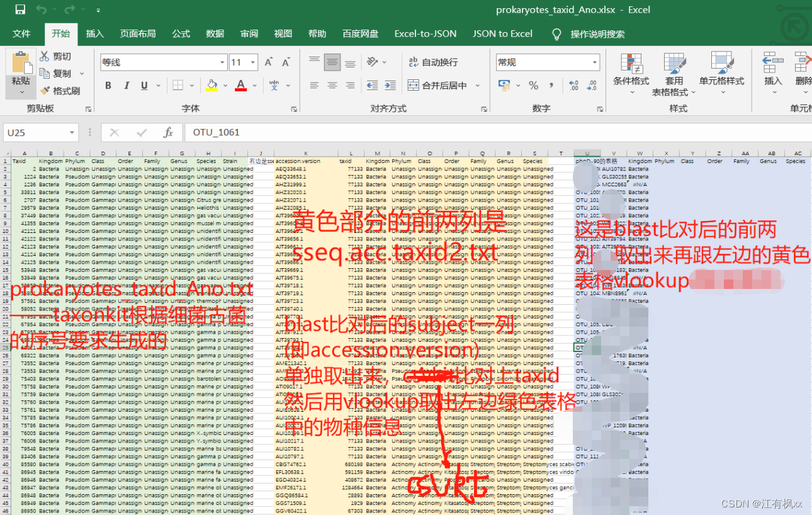Viewport: 812px width, 515px height.
Task: Switch to the Data (数据) tab
Action: pyautogui.click(x=215, y=33)
